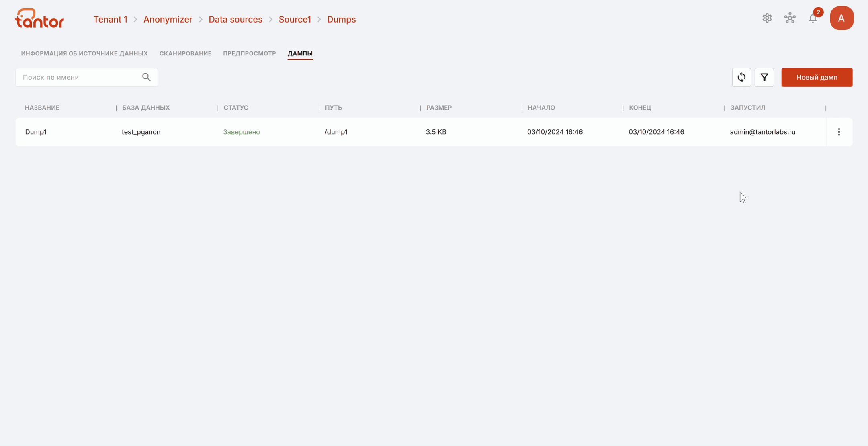Image resolution: width=868 pixels, height=446 pixels.
Task: Sort by Конец column header
Action: point(640,108)
